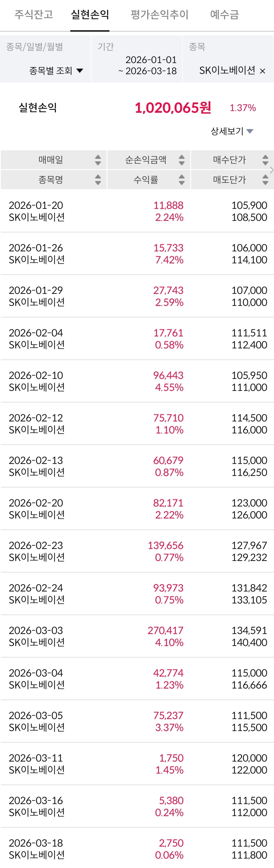This screenshot has width=274, height=868.
Task: Open the 종목별 조회 dropdown
Action: point(56,71)
